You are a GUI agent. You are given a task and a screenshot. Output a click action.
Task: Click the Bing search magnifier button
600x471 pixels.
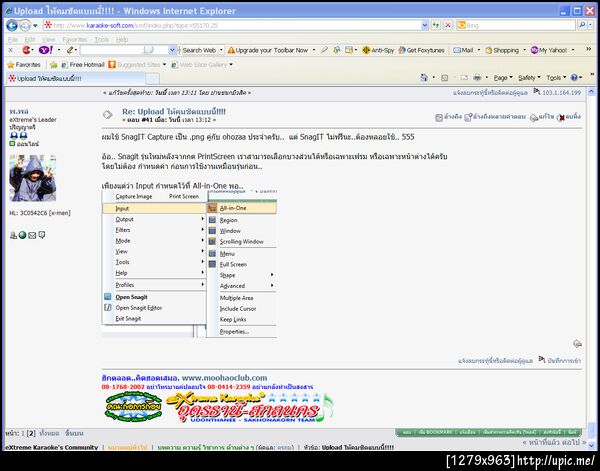[x=581, y=25]
